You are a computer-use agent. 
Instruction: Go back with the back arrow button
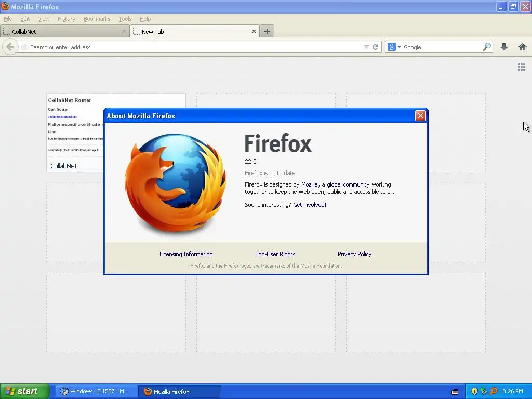tap(10, 47)
